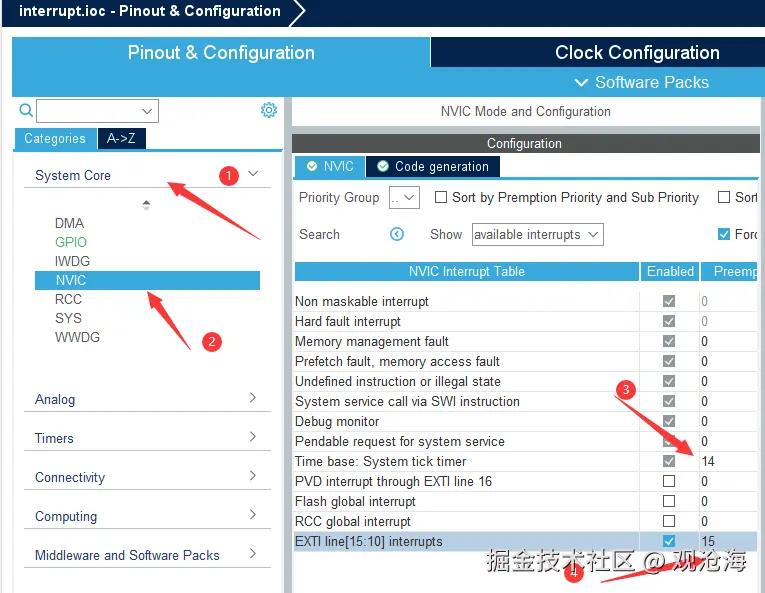Viewport: 765px width, 593px height.
Task: Click the Enabled column header
Action: pyautogui.click(x=670, y=271)
